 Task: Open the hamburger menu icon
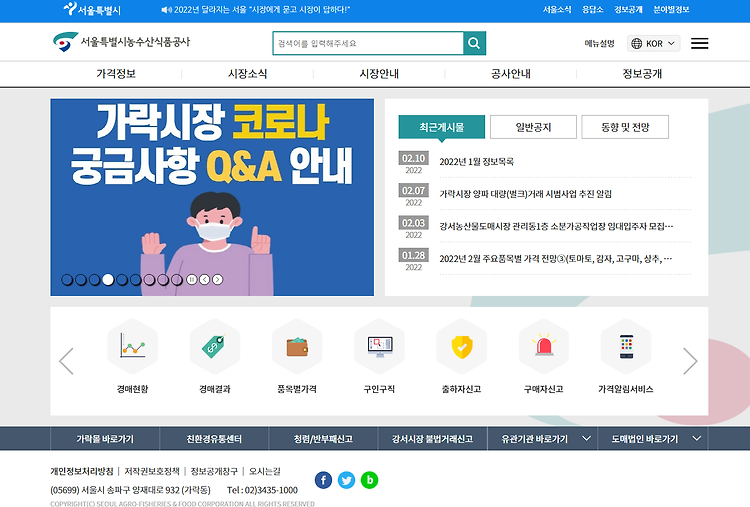(699, 44)
